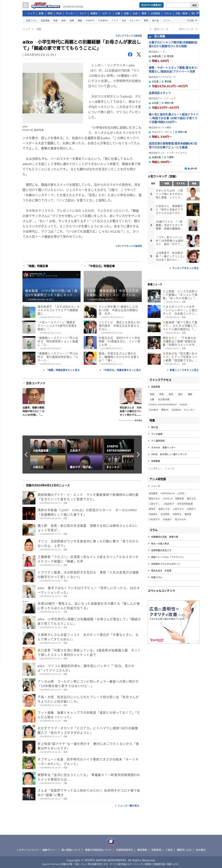Open 明石家さんま recommended content thumbnail
This screenshot has width=222, height=868.
click(131, 396)
